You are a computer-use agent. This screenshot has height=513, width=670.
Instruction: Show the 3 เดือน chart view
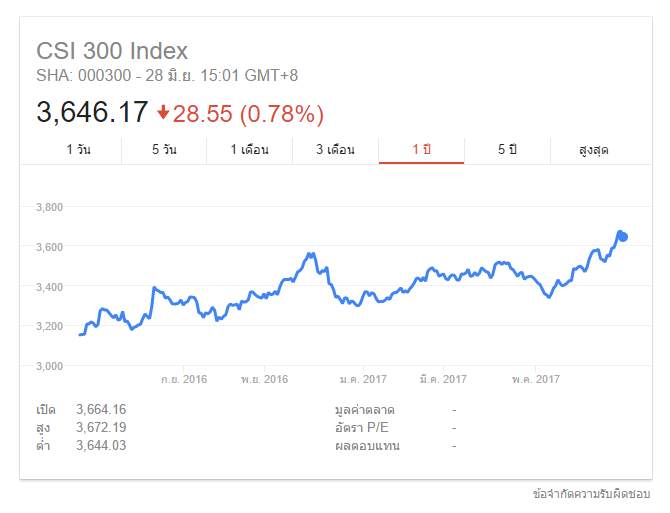point(335,150)
